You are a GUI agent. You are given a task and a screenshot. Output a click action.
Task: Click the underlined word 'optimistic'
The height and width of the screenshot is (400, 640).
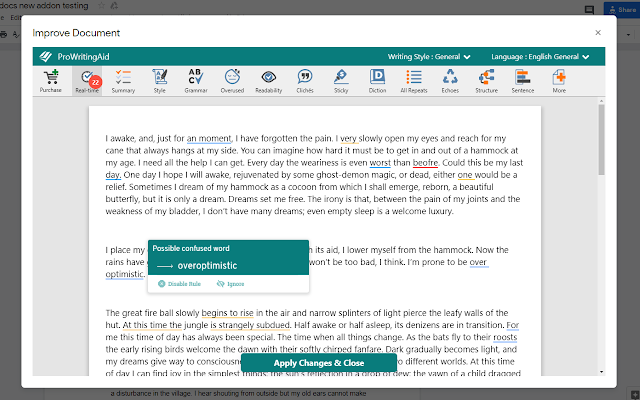pyautogui.click(x=124, y=274)
